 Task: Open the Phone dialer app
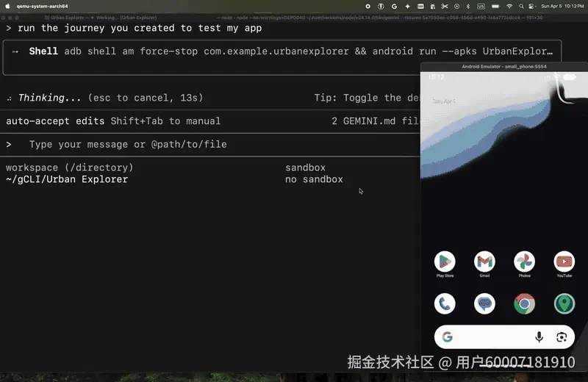pos(445,303)
